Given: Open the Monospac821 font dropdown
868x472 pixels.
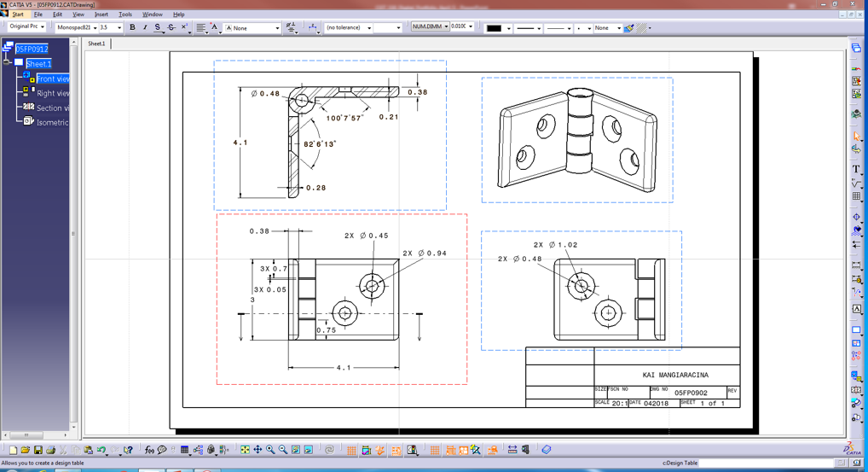Looking at the screenshot, I should [95, 28].
